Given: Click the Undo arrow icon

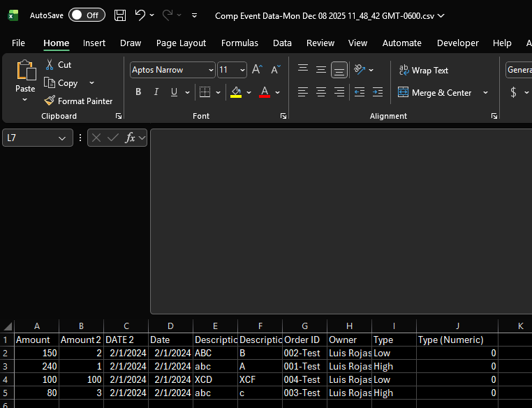Looking at the screenshot, I should coord(140,15).
